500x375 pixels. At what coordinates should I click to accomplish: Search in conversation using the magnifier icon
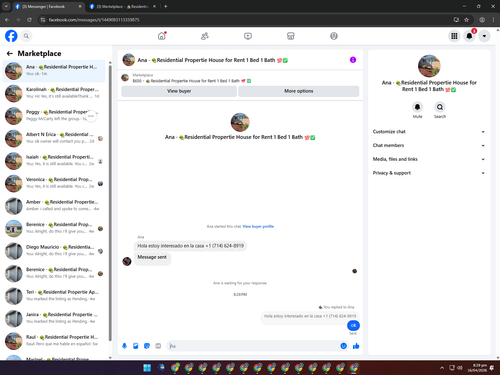(440, 107)
